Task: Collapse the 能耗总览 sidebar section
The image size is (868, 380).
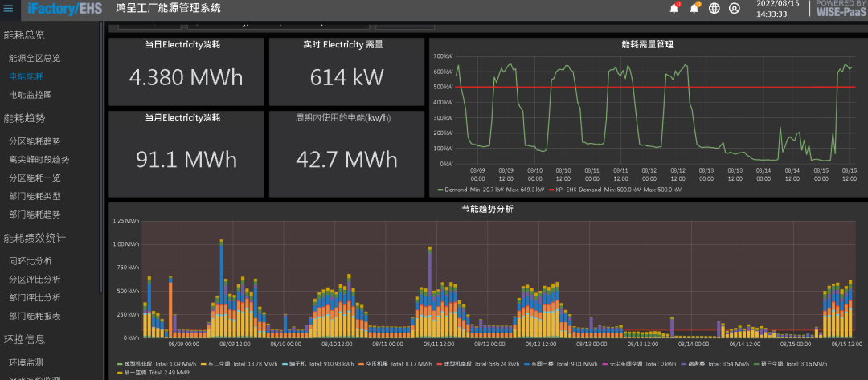Action: point(25,35)
